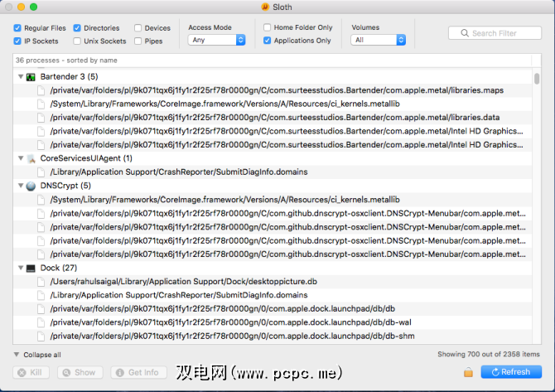Click the magnifier icon in search filter

click(465, 33)
